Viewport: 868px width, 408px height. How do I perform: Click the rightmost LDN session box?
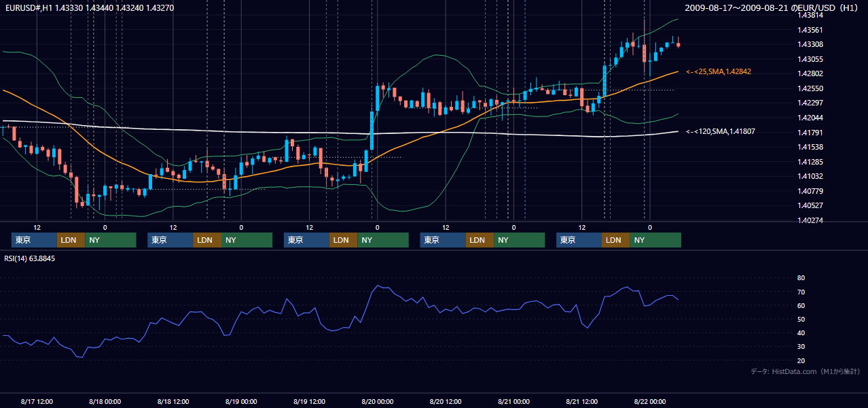(x=615, y=240)
